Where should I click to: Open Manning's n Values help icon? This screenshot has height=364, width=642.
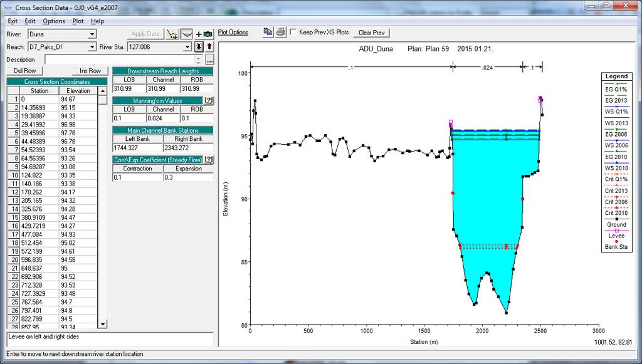[x=208, y=101]
